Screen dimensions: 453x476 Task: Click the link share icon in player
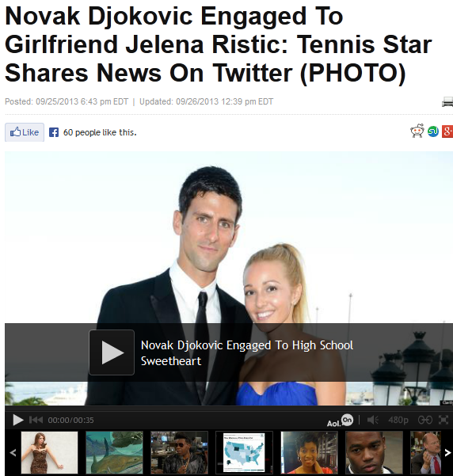[424, 420]
